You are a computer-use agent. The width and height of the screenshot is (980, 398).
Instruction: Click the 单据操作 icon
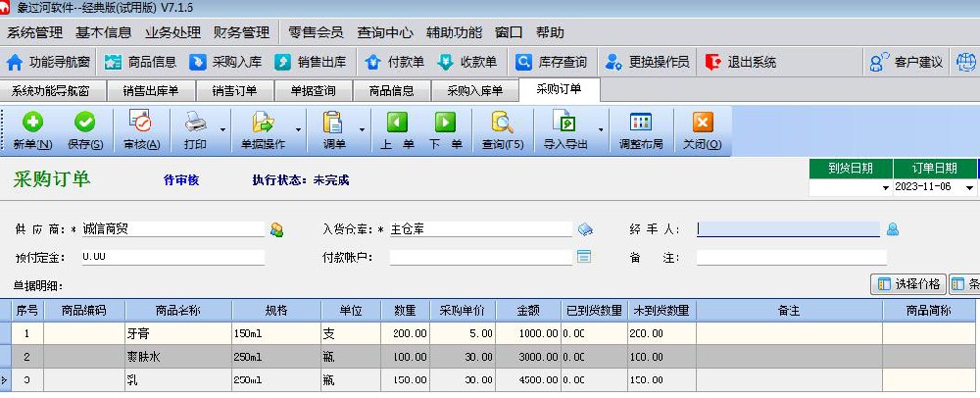point(263,122)
